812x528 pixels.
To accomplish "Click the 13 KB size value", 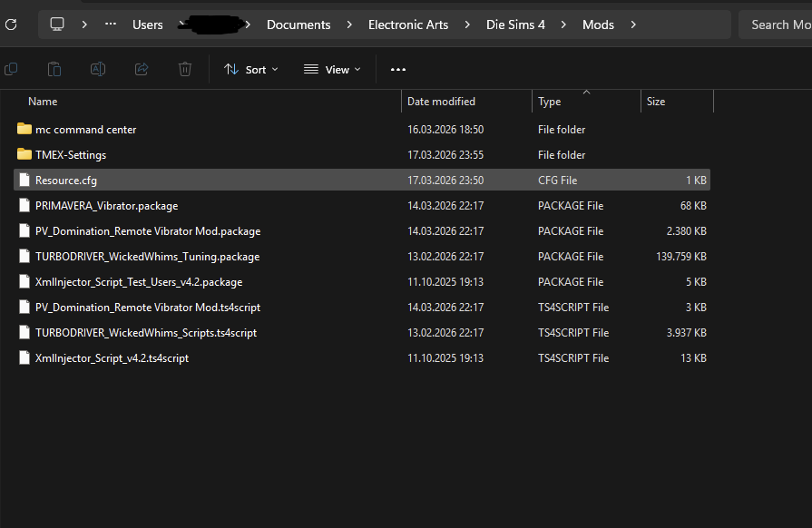I will (693, 357).
